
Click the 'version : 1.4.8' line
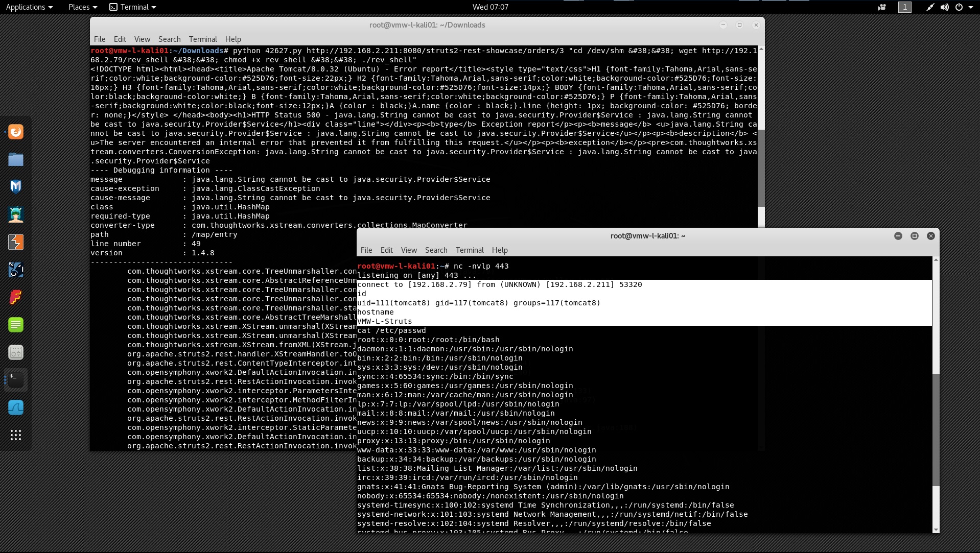click(152, 253)
